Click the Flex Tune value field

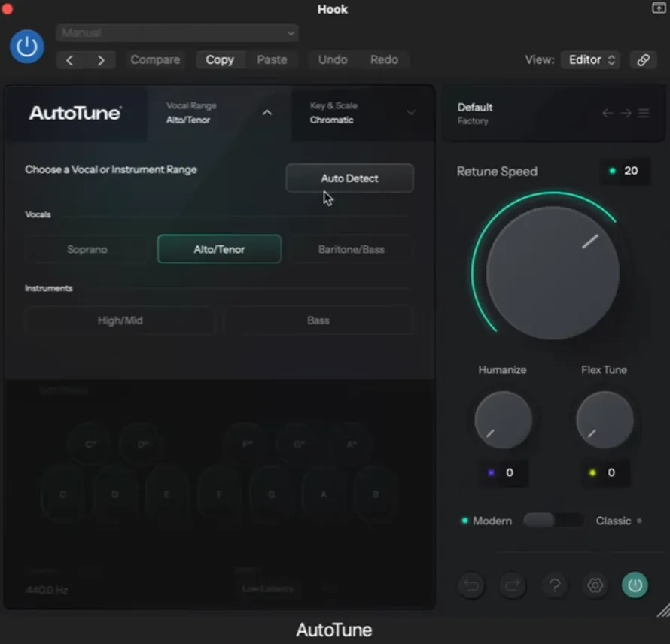click(605, 472)
